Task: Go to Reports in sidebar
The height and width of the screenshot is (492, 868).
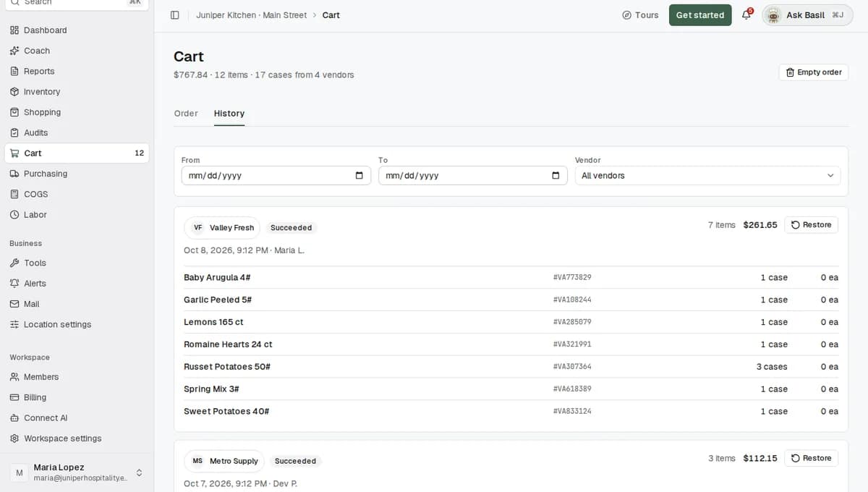Action: click(x=77, y=71)
